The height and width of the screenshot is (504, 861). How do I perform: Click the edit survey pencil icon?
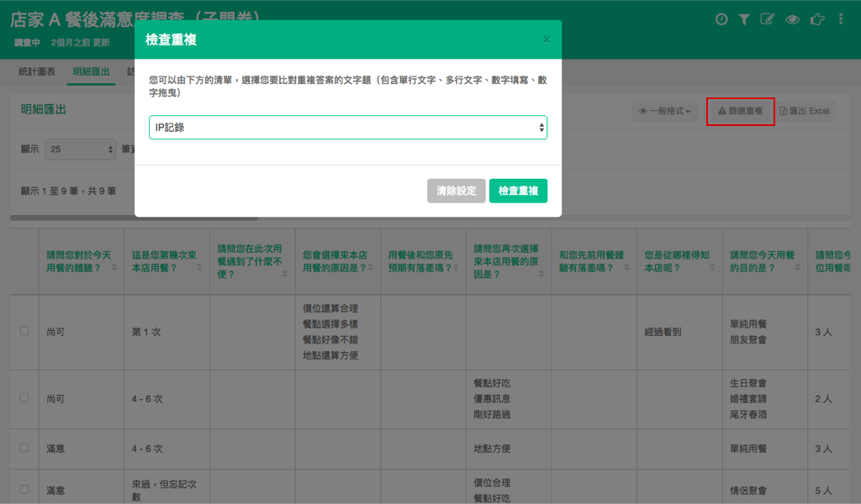click(x=767, y=19)
